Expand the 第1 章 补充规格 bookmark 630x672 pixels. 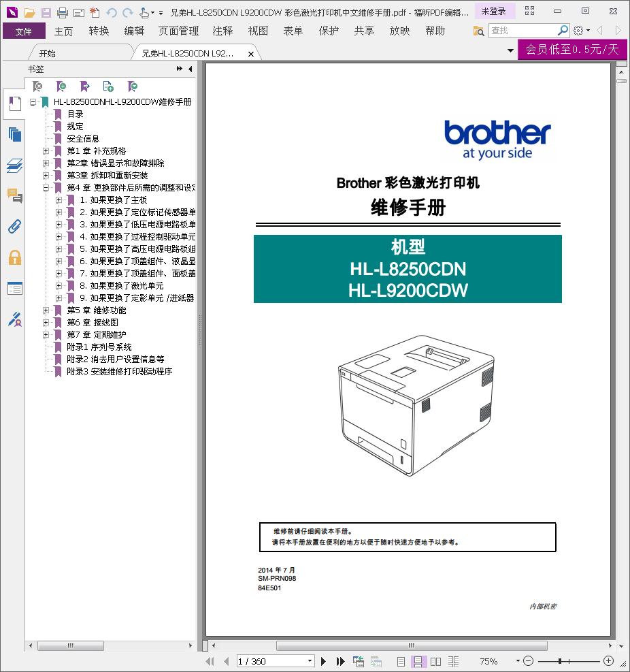46,151
